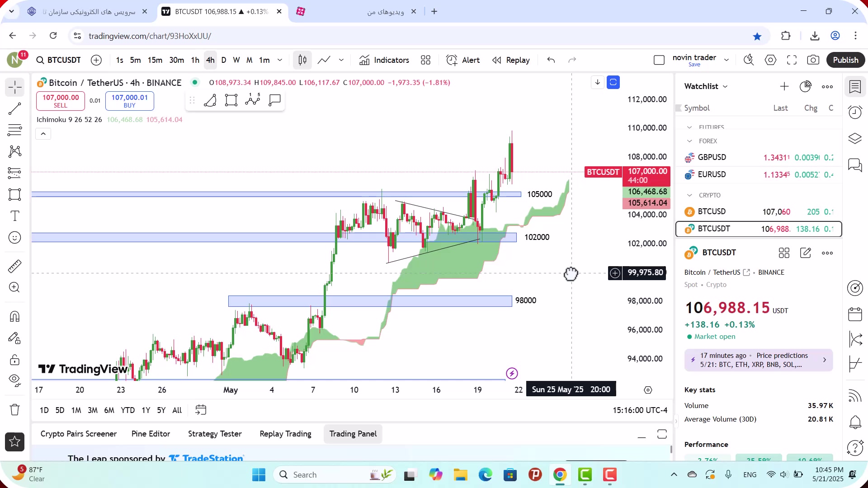This screenshot has height=488, width=868.
Task: Collapse the CRYPTO watchlist section
Action: click(x=689, y=195)
